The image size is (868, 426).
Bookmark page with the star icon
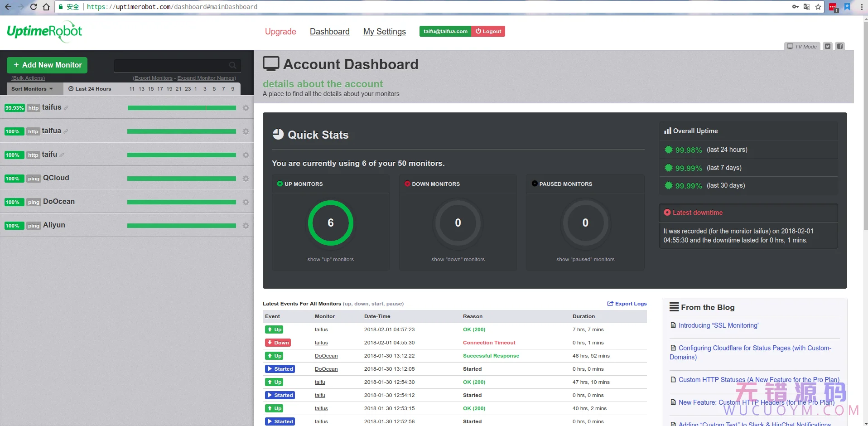818,7
